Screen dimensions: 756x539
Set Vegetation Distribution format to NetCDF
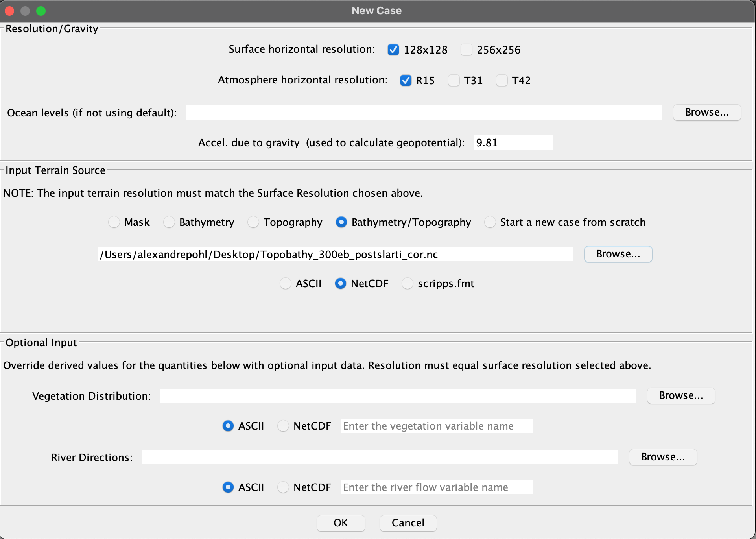coord(283,426)
